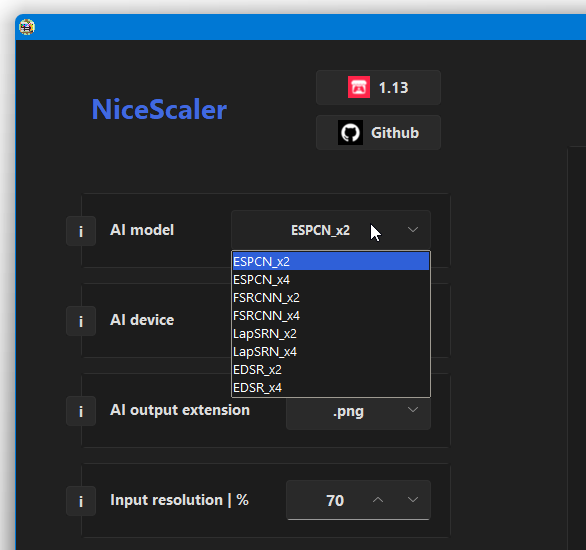Collapse the AI model dropdown arrow
The height and width of the screenshot is (550, 586).
pyautogui.click(x=413, y=230)
